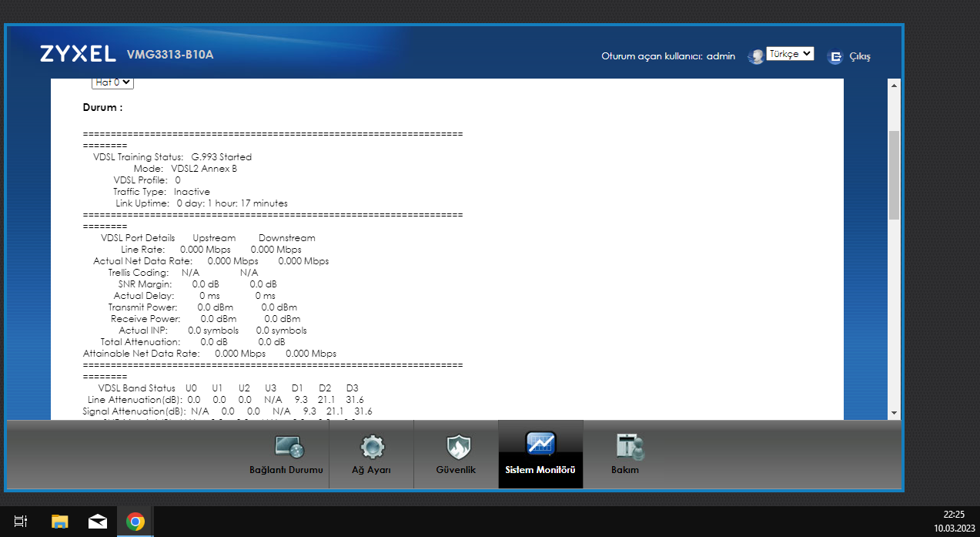This screenshot has width=980, height=537.
Task: Click 'Oturum açan kullanıcı: admin' text
Action: coord(668,56)
